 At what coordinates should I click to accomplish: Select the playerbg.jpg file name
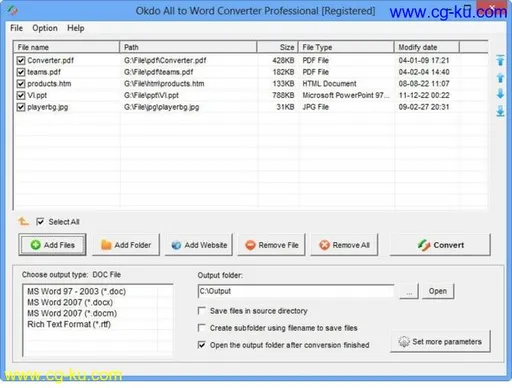click(x=48, y=107)
